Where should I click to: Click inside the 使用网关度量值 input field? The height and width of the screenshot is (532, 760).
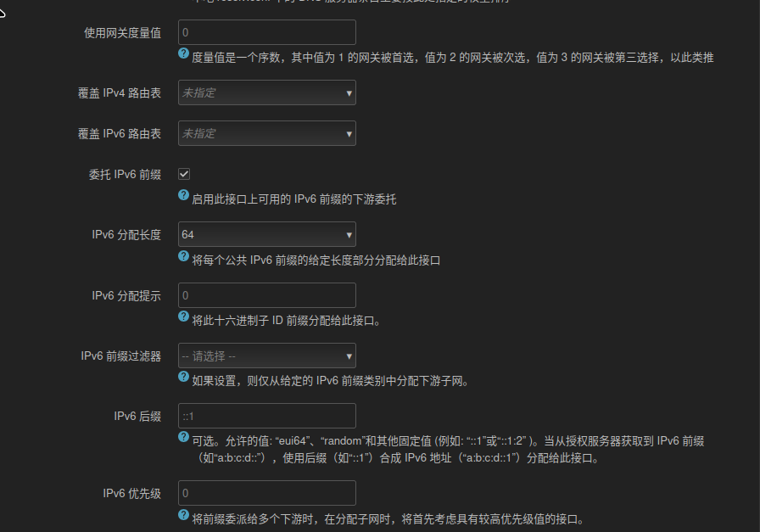(x=266, y=31)
